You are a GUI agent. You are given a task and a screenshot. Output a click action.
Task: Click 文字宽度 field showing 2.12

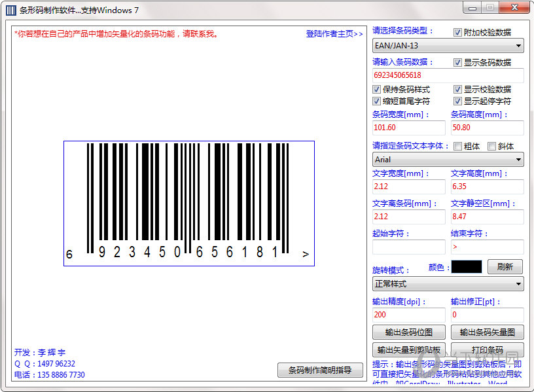(x=409, y=187)
